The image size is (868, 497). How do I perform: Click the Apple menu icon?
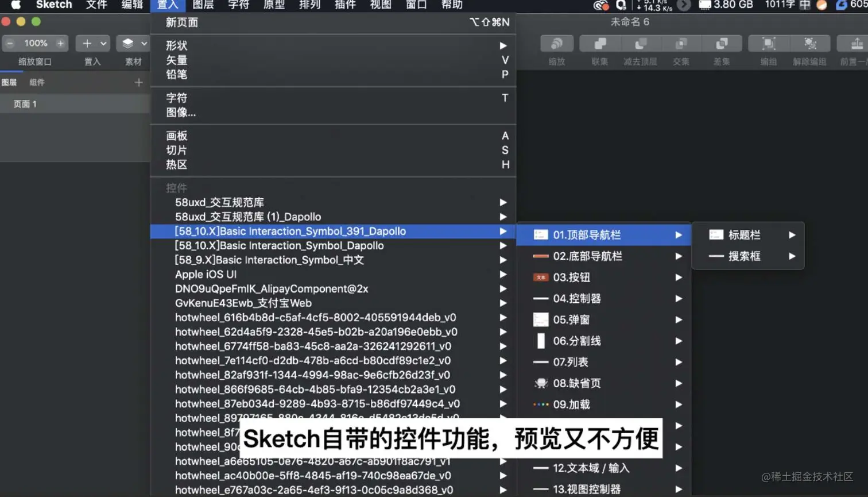click(15, 5)
